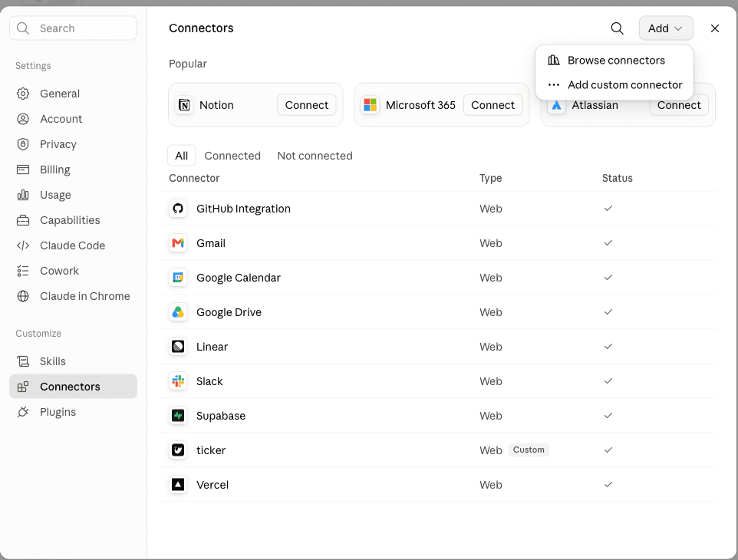Click the status checkmark for Vercel

[608, 484]
